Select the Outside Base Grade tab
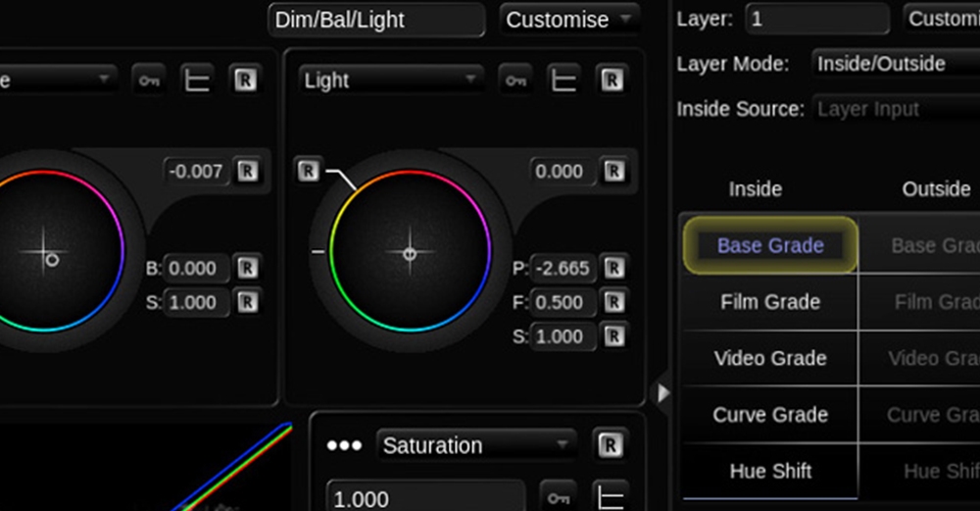Image resolution: width=980 pixels, height=511 pixels. [920, 245]
